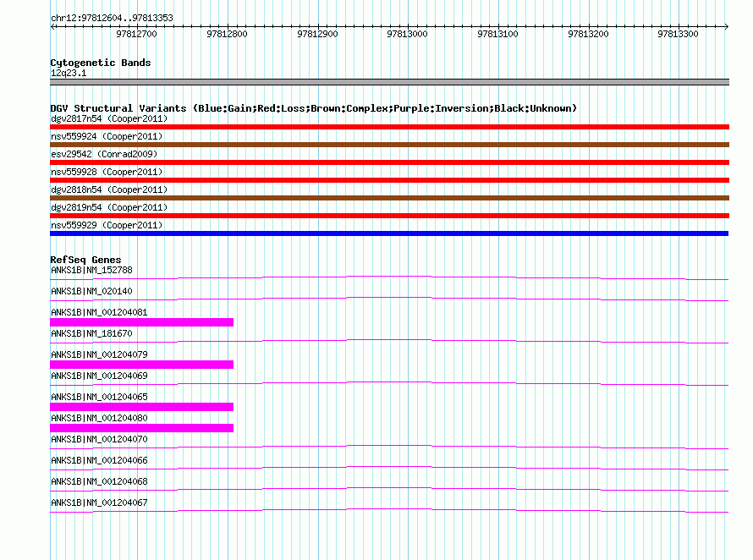
Task: Click ruler tick label 97813300
Action: pyautogui.click(x=678, y=34)
